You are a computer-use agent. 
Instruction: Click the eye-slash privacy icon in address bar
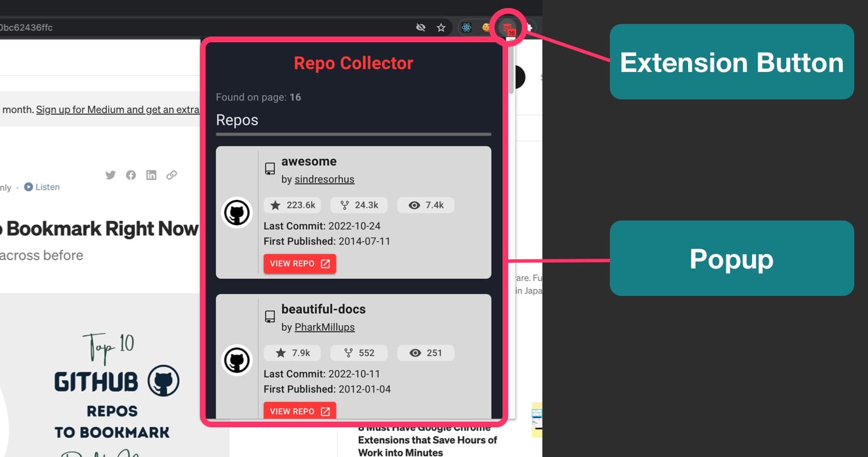point(421,27)
